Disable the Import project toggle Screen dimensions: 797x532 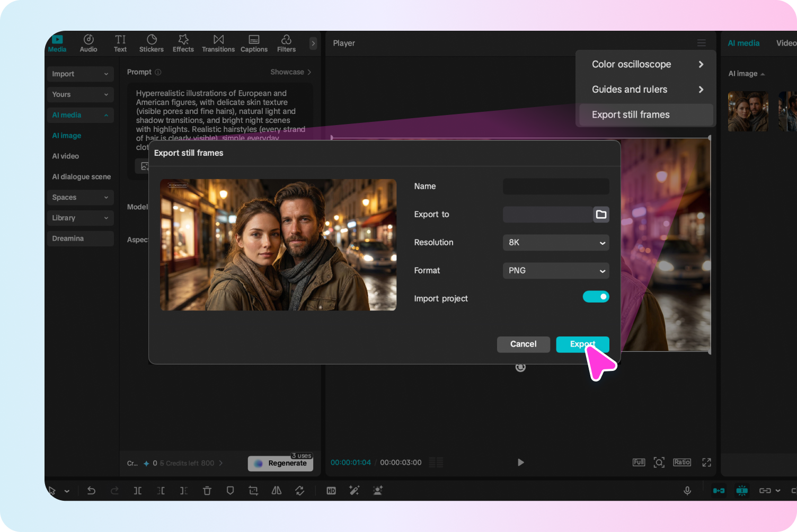pos(596,296)
